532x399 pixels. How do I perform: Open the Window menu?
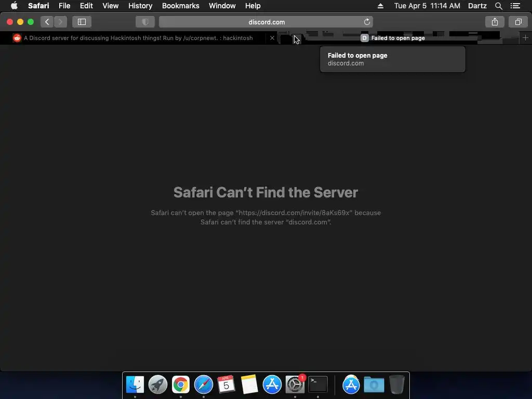click(222, 6)
